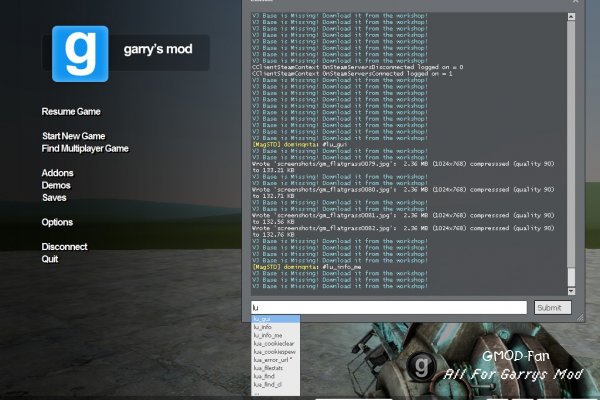
Task: Click console line 'to 132.56 KB'
Action: point(273,222)
